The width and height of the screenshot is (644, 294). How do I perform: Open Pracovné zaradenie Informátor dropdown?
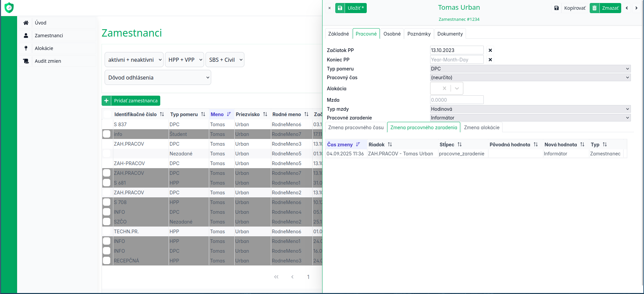pos(530,118)
